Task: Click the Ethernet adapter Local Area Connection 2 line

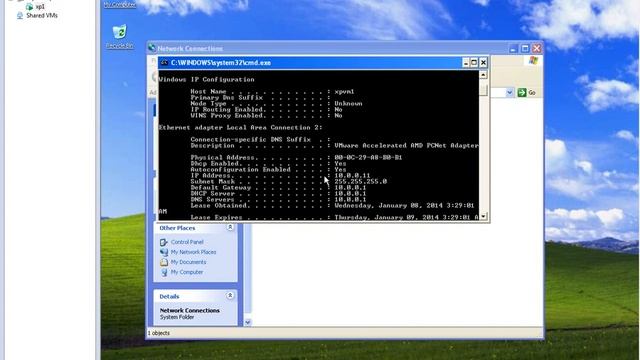Action: 240,127
